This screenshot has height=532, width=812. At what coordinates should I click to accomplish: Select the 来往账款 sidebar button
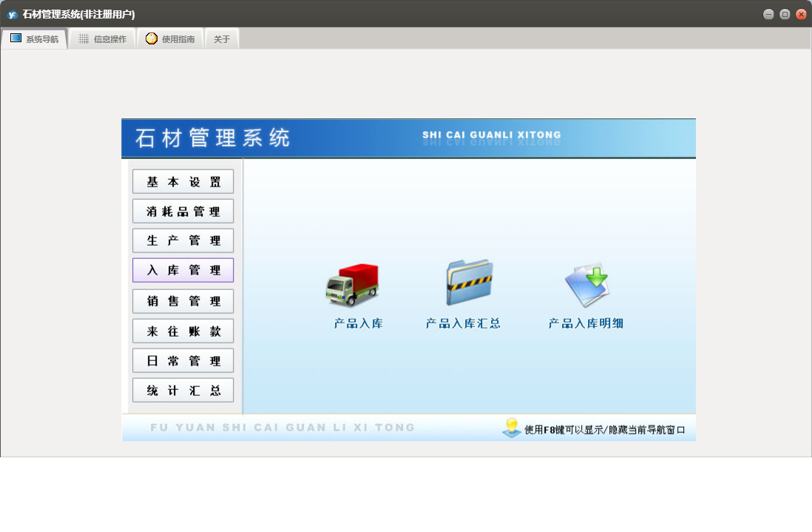183,331
